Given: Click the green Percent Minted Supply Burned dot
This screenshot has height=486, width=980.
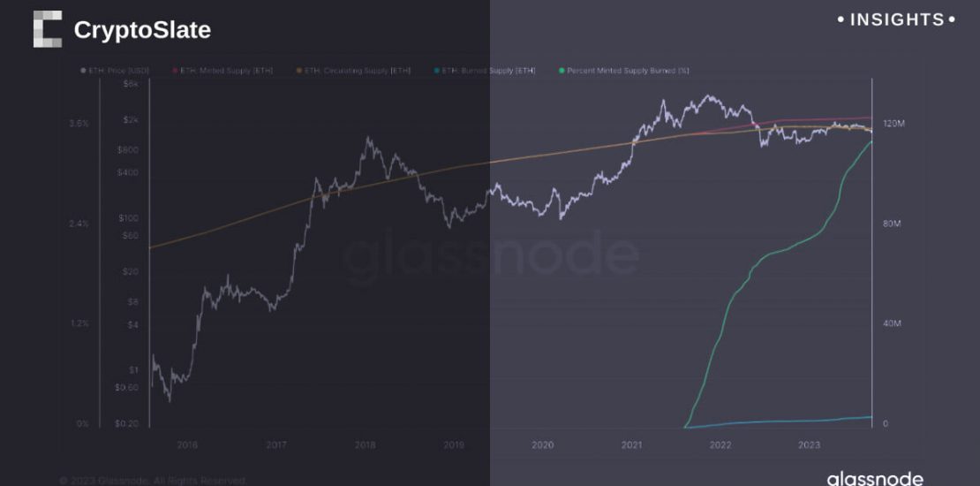Looking at the screenshot, I should [x=562, y=70].
